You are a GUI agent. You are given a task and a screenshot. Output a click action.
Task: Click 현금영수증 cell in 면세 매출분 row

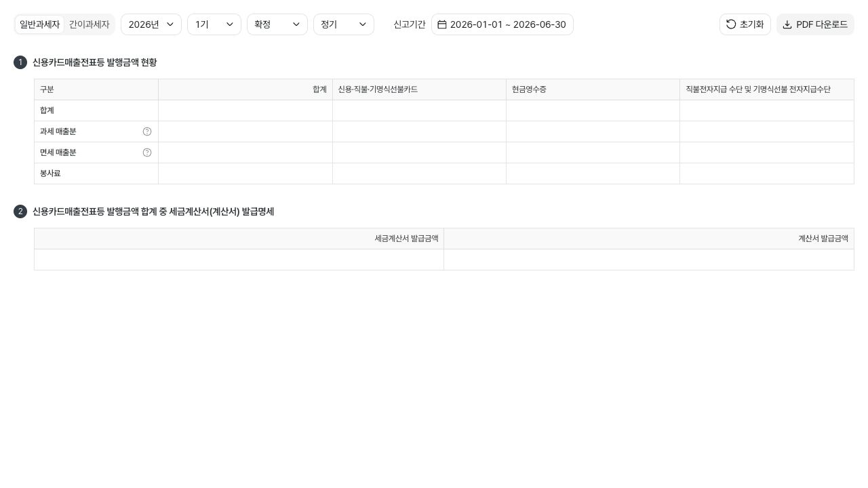(x=593, y=152)
